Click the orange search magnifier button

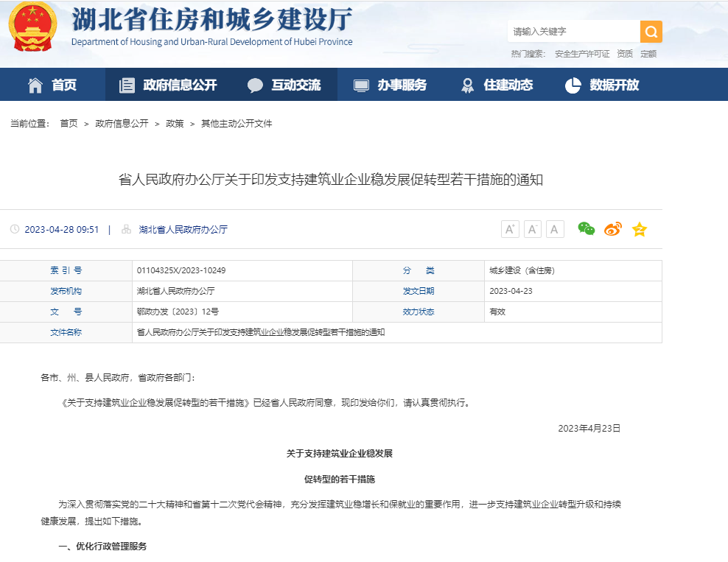pos(650,32)
